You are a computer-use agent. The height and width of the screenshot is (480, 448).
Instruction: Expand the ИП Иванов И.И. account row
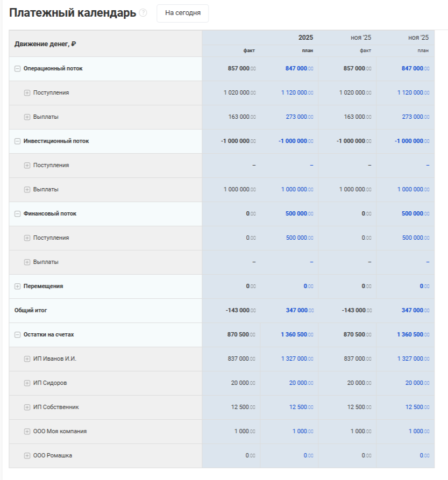coord(27,359)
